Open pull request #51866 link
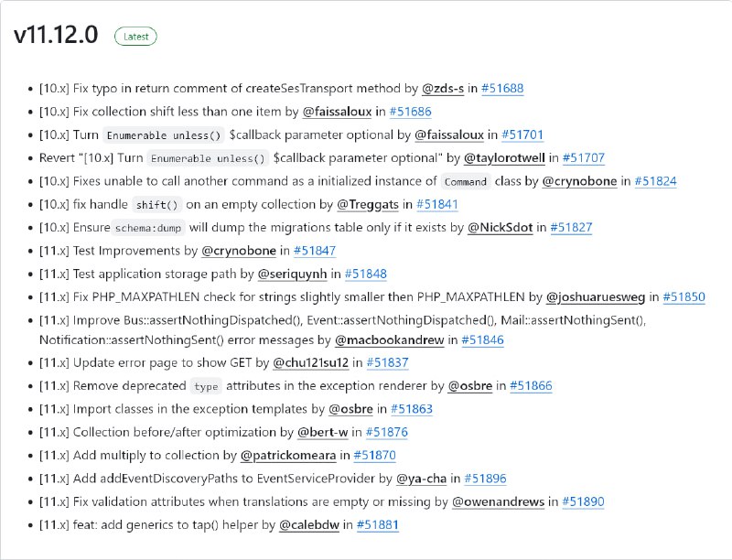The height and width of the screenshot is (560, 732). pos(531,386)
